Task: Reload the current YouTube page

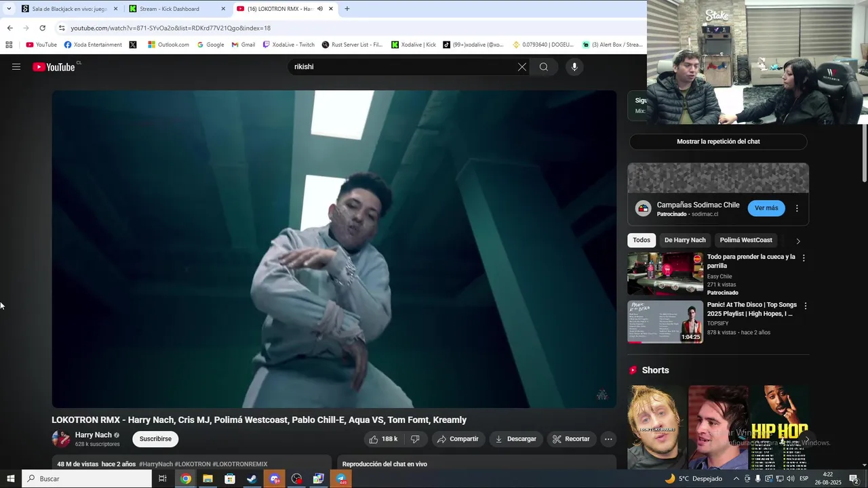Action: [42, 28]
